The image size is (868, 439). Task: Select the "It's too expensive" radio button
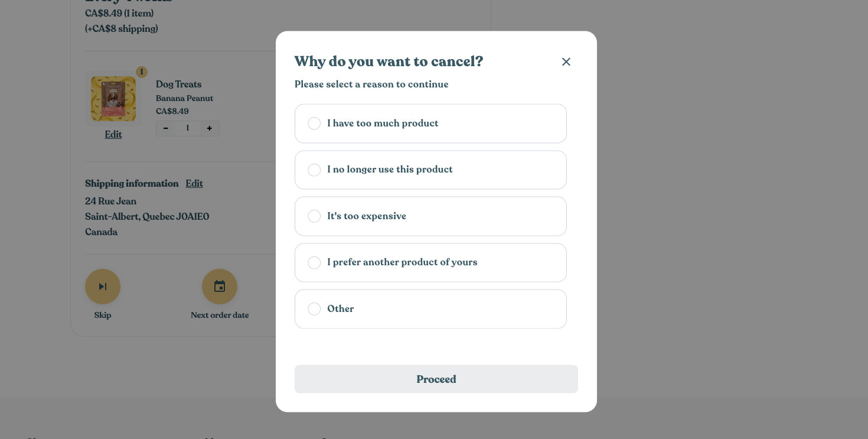[x=314, y=216]
